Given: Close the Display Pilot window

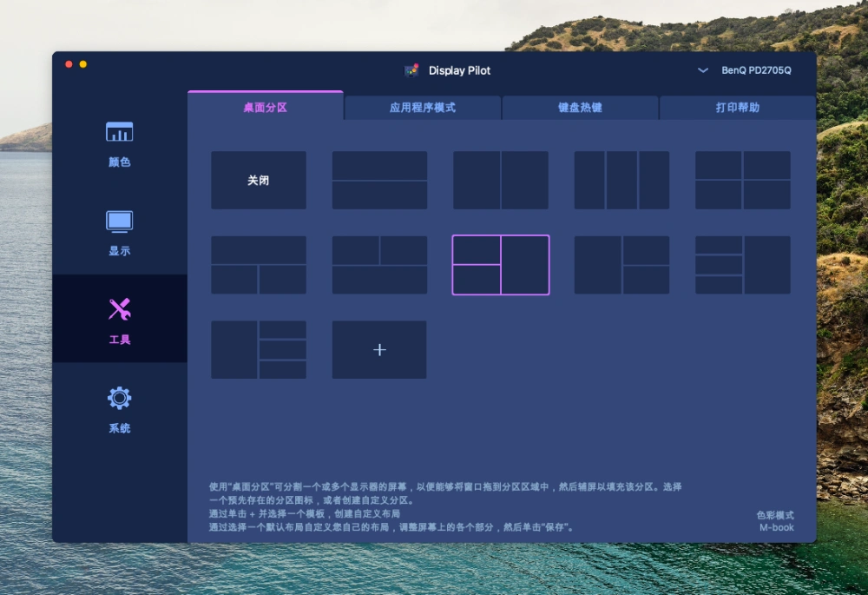Looking at the screenshot, I should click(x=69, y=64).
